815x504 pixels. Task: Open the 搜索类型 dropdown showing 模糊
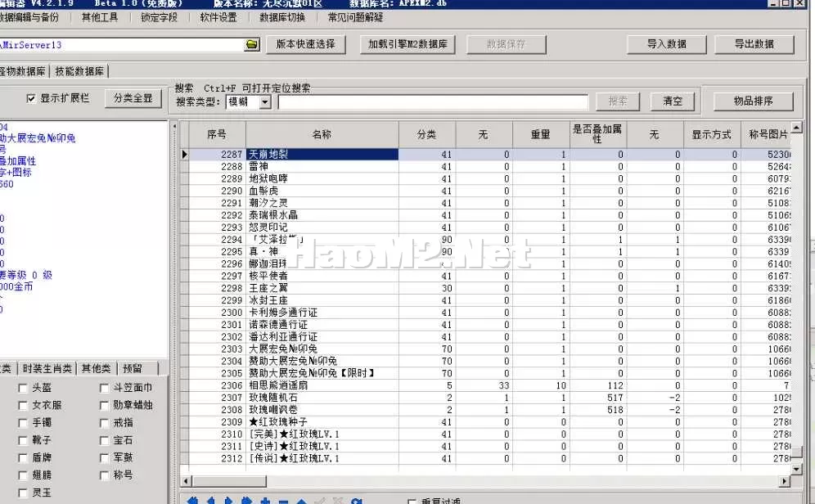click(x=264, y=101)
